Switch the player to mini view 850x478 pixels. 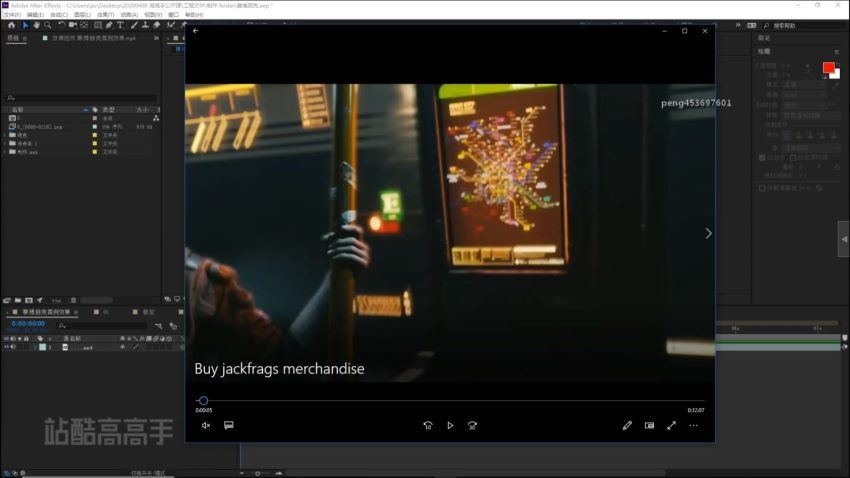(x=649, y=425)
